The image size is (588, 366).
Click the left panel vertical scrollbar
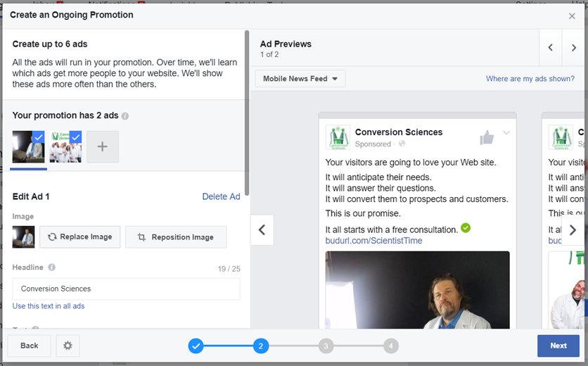coord(247,113)
